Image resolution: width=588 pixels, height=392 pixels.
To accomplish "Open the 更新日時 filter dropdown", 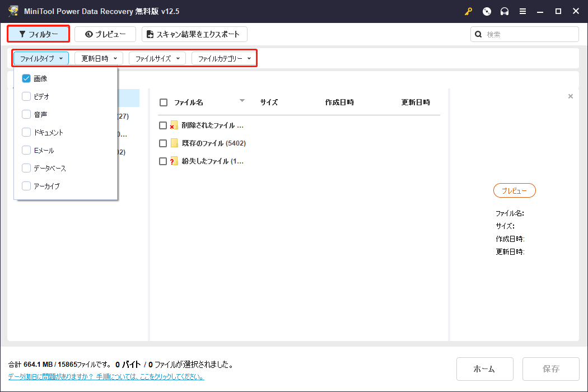I will point(99,58).
